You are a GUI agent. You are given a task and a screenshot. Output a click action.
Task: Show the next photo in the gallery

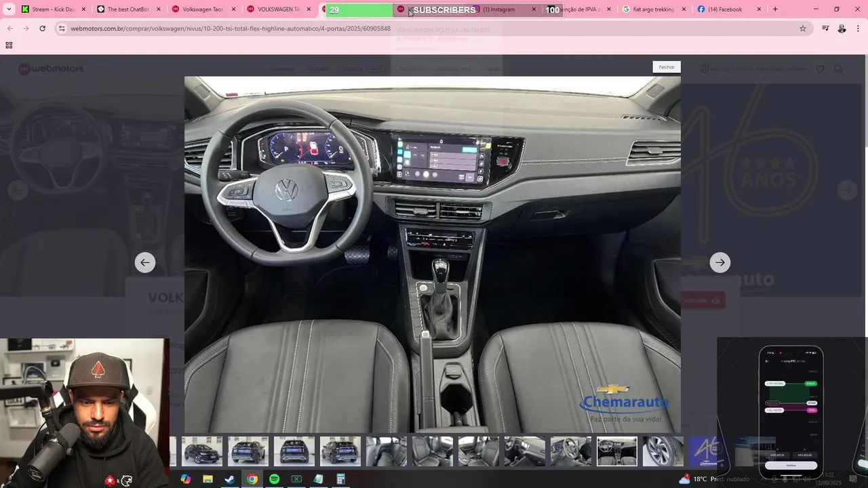pyautogui.click(x=720, y=262)
